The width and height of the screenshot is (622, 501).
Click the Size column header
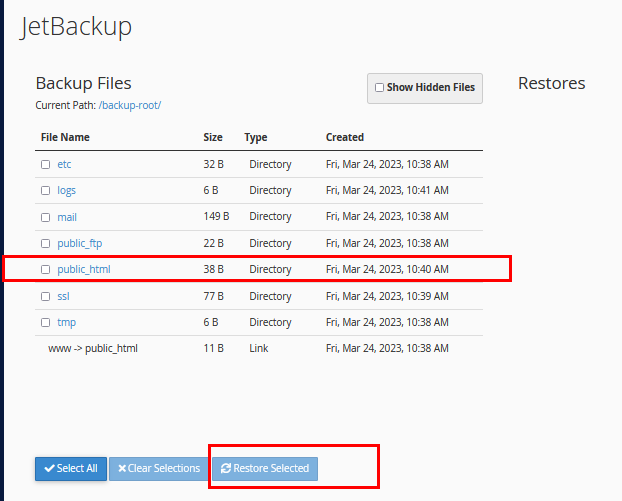213,137
